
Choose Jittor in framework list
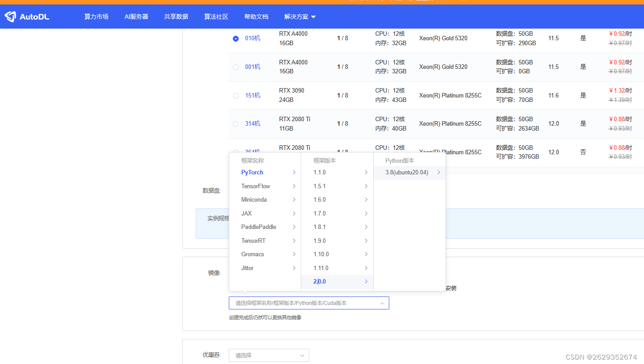point(265,268)
